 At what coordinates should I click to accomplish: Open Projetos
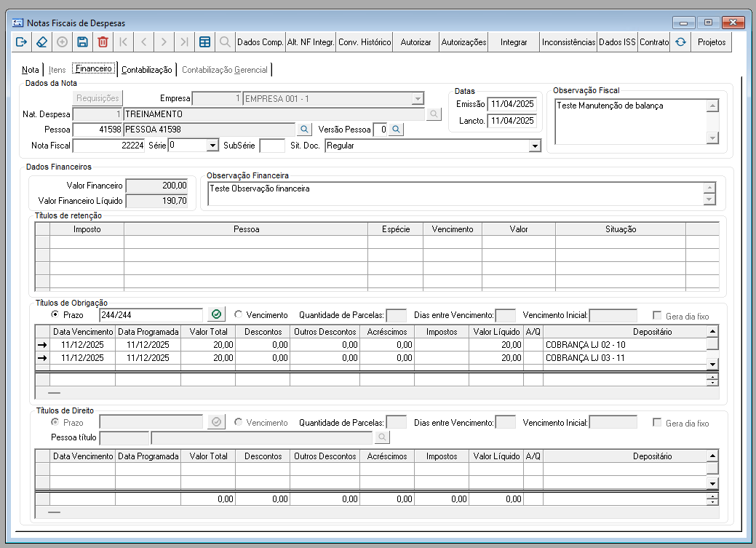[x=712, y=42]
